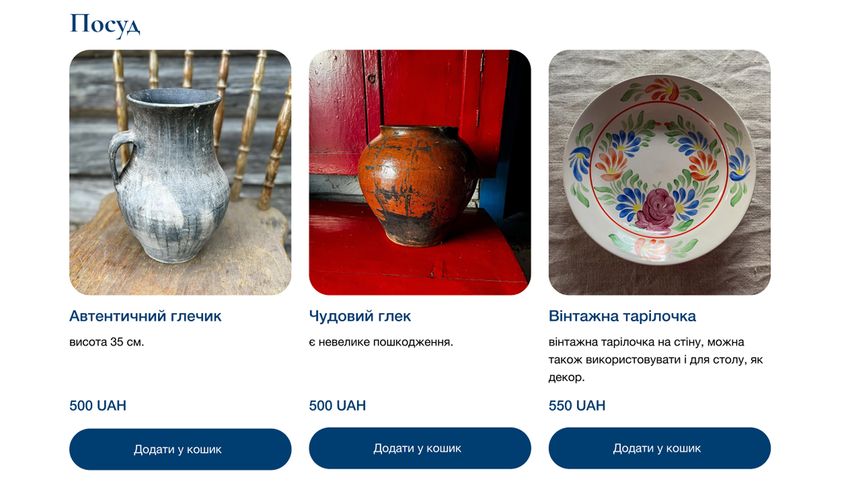This screenshot has width=842, height=504.
Task: Add Чудовий глек to the cart
Action: pyautogui.click(x=420, y=448)
